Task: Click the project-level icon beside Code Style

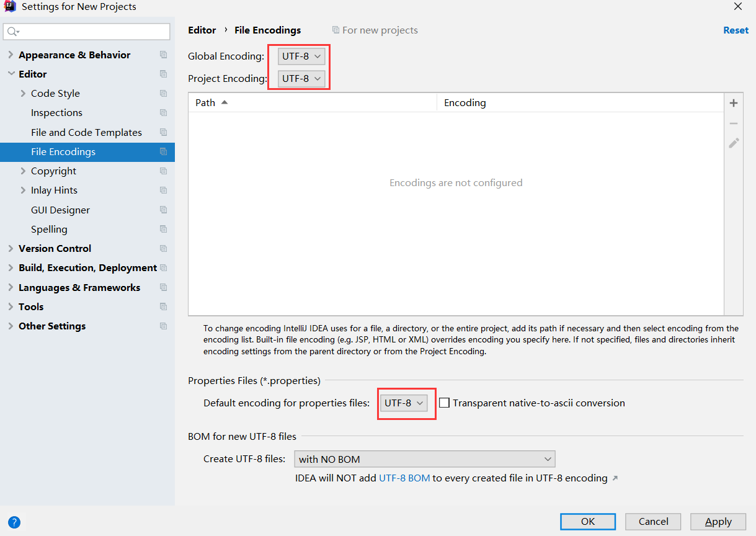Action: tap(163, 93)
